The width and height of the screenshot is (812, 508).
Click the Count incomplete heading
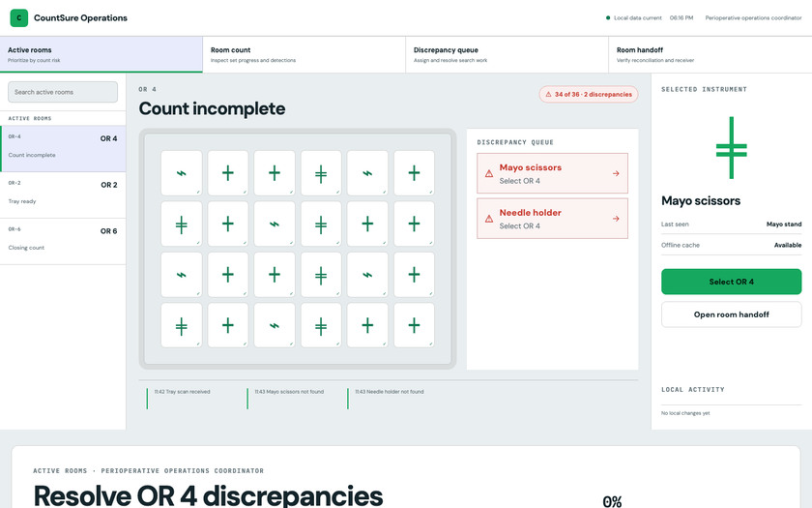click(212, 108)
